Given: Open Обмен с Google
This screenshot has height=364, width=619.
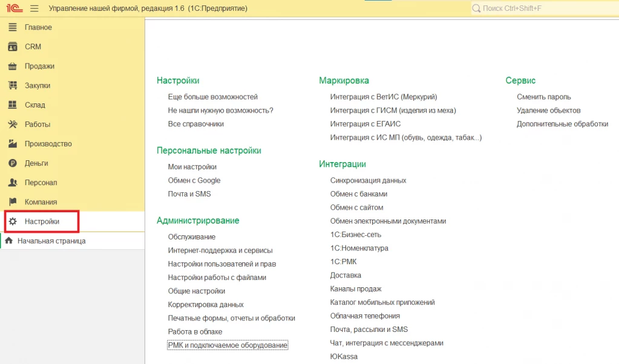Looking at the screenshot, I should coord(194,181).
